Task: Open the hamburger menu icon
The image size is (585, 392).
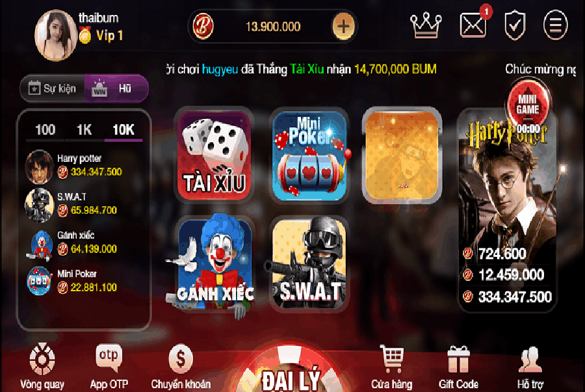Action: pos(555,25)
